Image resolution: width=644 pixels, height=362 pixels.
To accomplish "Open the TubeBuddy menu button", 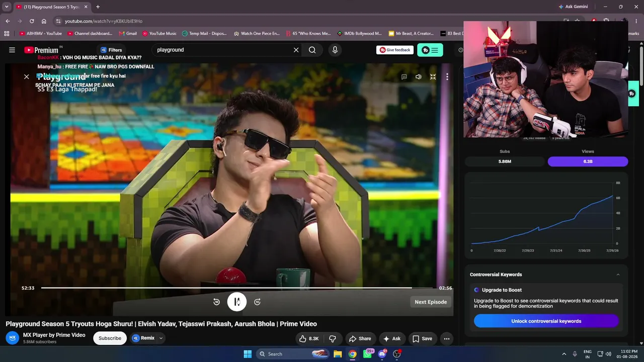I will coord(430,50).
